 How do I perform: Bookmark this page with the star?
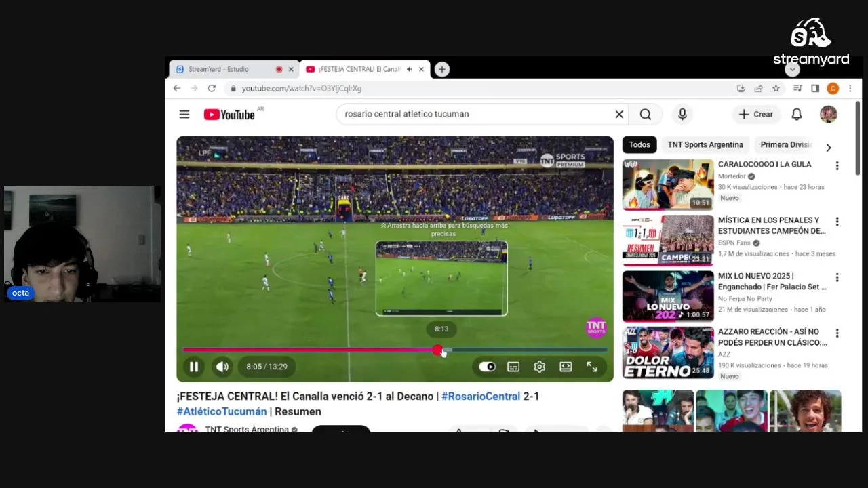(x=776, y=89)
